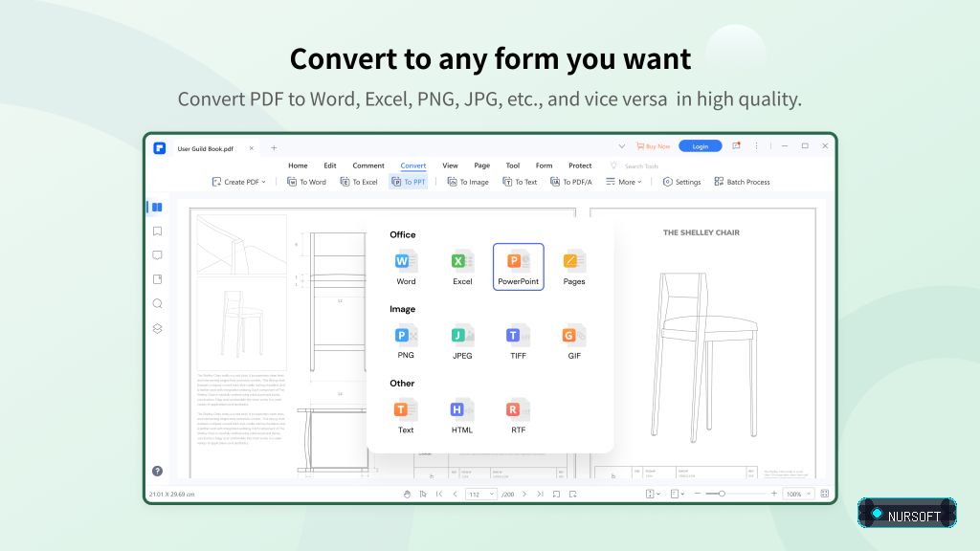Show the layers sidebar panel
Screen dimensions: 980x551
coord(158,329)
